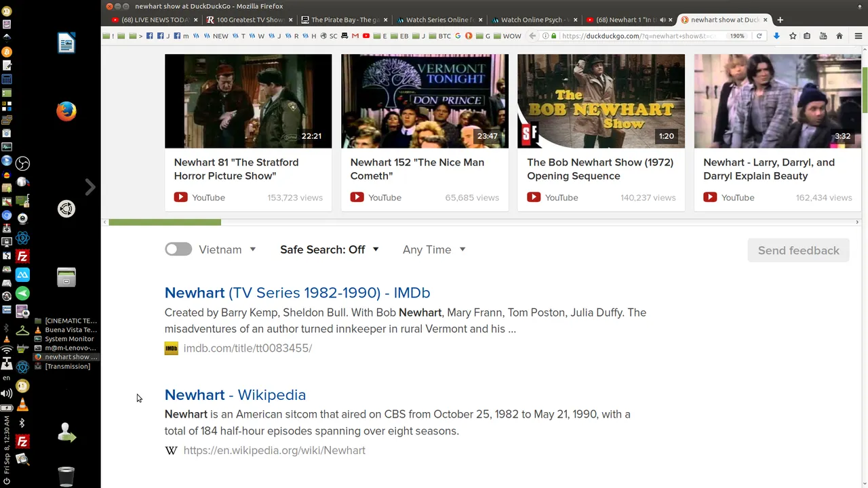Open the orange Bitcoin dock icon

[x=7, y=52]
